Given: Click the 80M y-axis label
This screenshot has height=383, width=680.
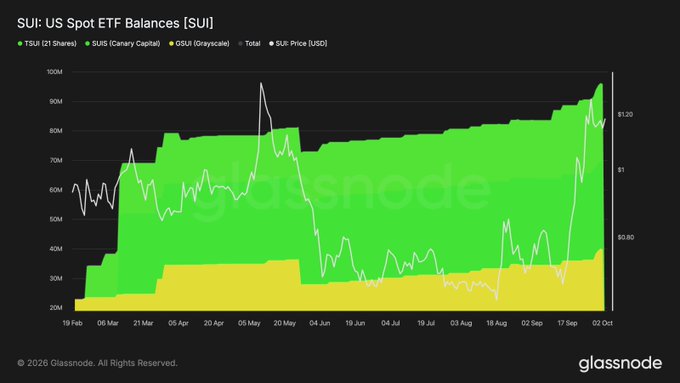Looking at the screenshot, I should (x=56, y=131).
